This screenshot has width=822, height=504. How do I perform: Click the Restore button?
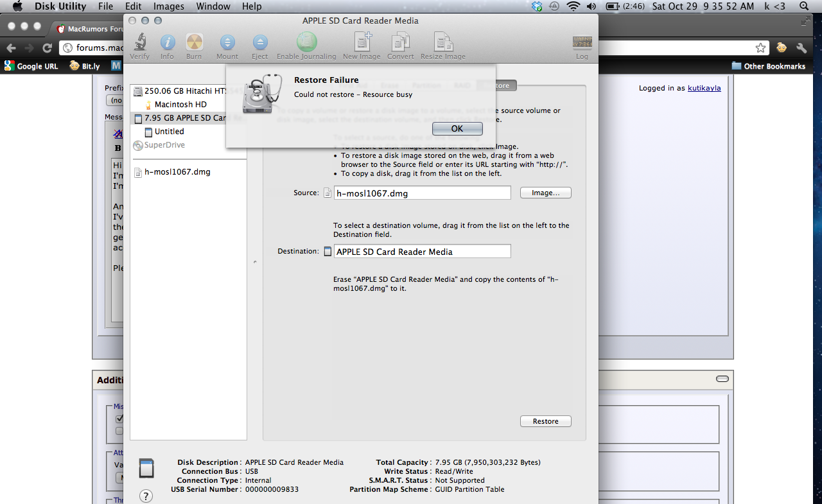pos(545,421)
